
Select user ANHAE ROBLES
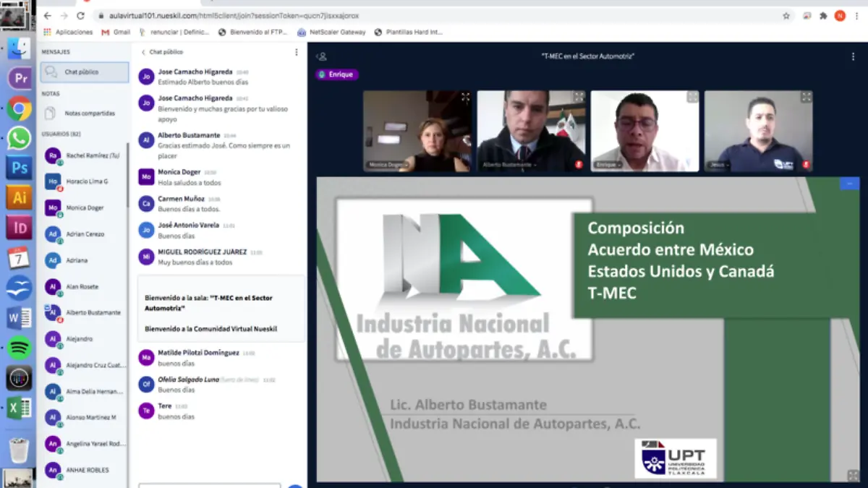click(x=85, y=470)
